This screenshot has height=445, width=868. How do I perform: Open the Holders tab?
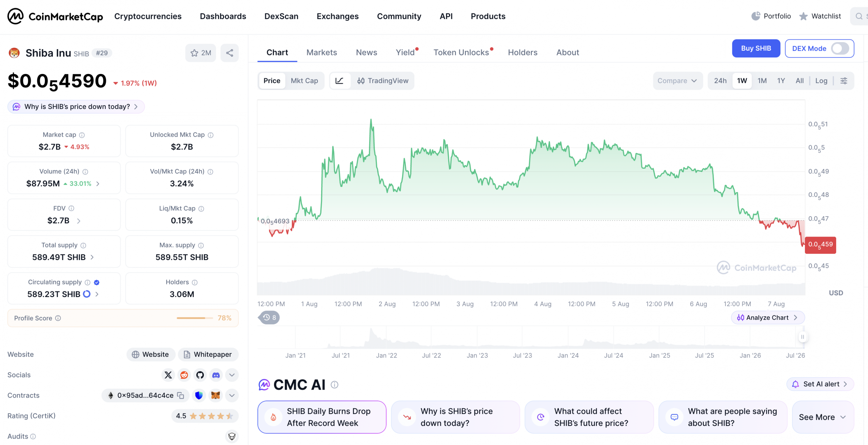(522, 53)
